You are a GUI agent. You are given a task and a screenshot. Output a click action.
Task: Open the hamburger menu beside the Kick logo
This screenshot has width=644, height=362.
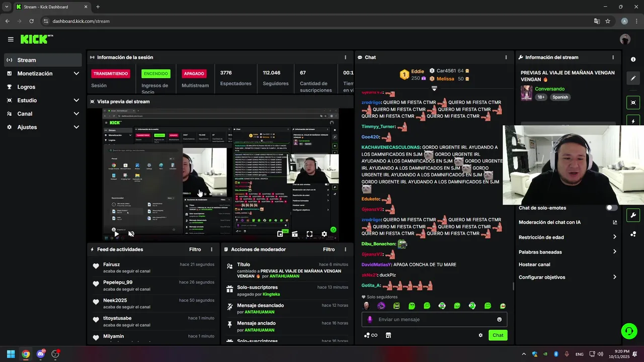tap(11, 39)
